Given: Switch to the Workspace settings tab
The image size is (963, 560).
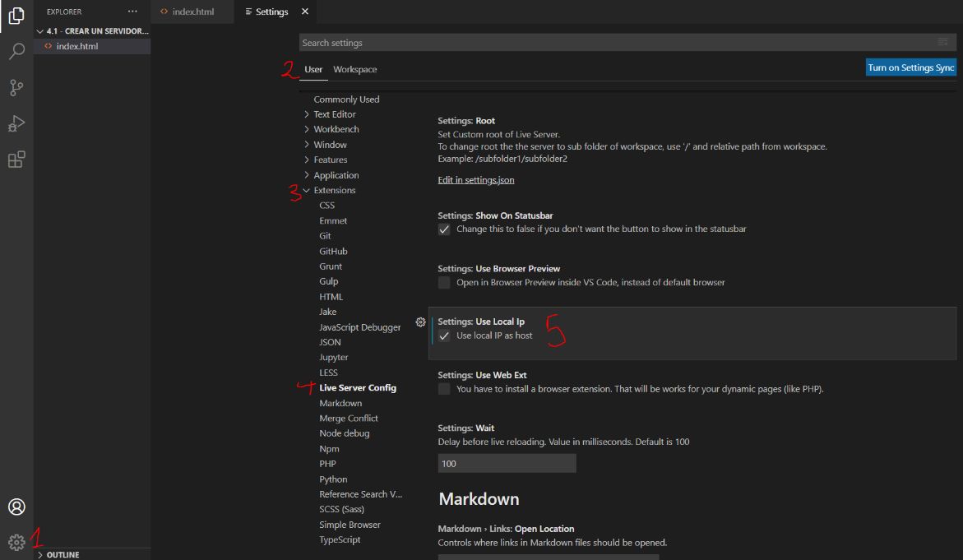Looking at the screenshot, I should [354, 70].
